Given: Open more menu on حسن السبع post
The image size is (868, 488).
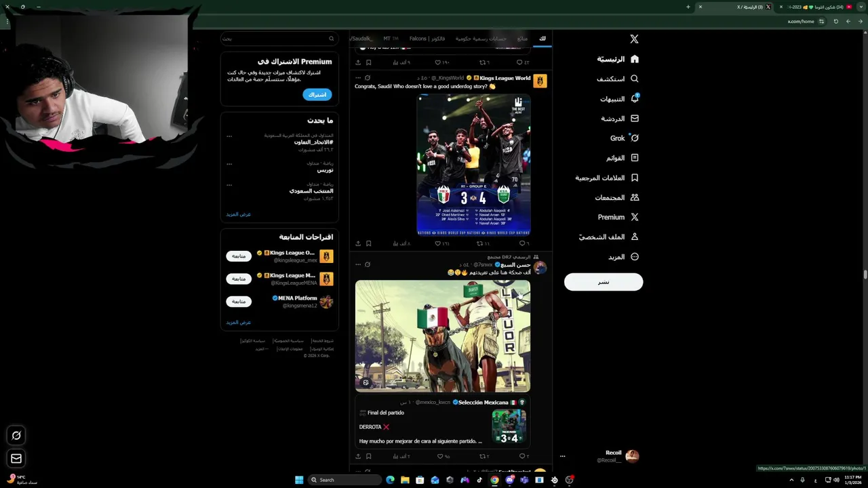Looking at the screenshot, I should coord(358,264).
